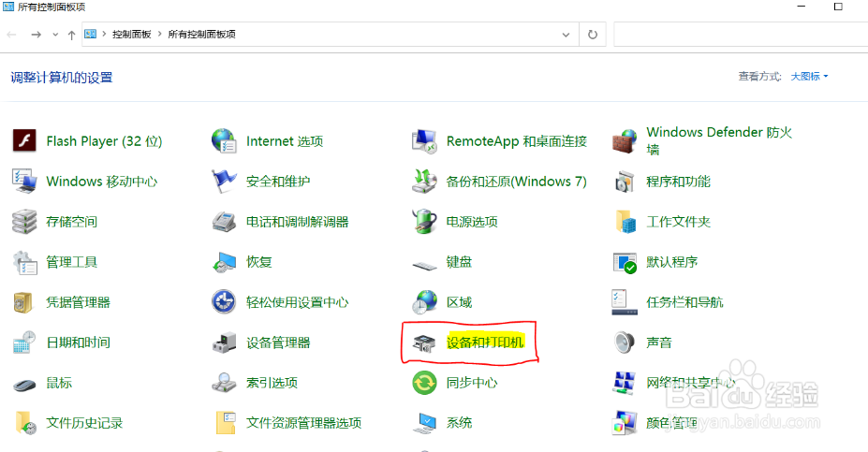
Task: Click the 凭据管理器 safe icon
Action: click(23, 302)
